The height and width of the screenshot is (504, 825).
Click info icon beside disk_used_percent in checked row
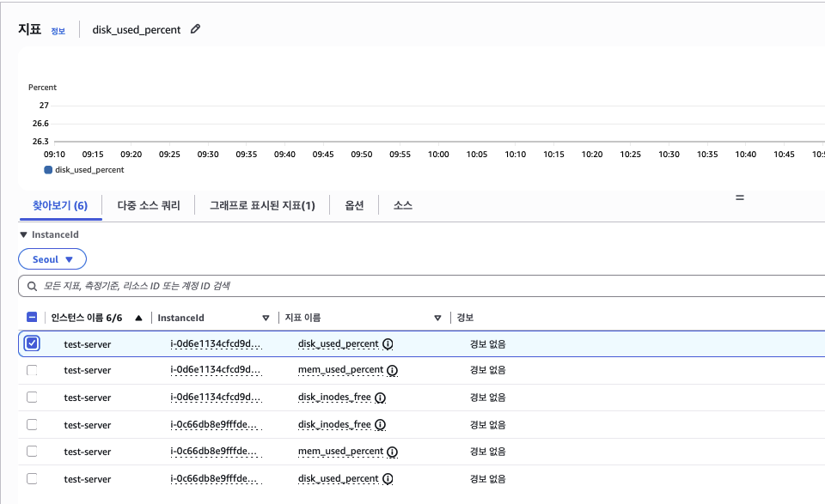point(388,344)
